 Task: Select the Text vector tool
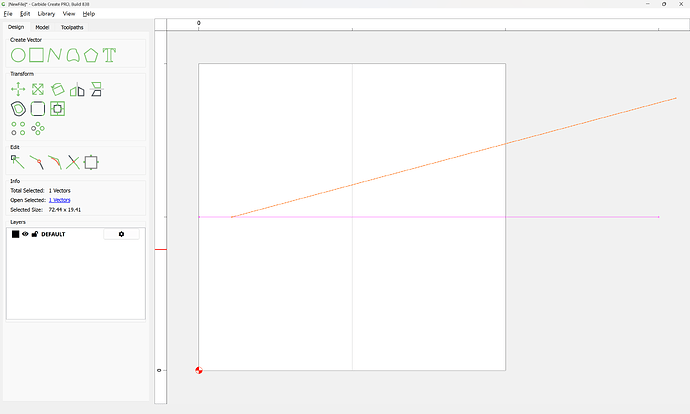[x=109, y=54]
